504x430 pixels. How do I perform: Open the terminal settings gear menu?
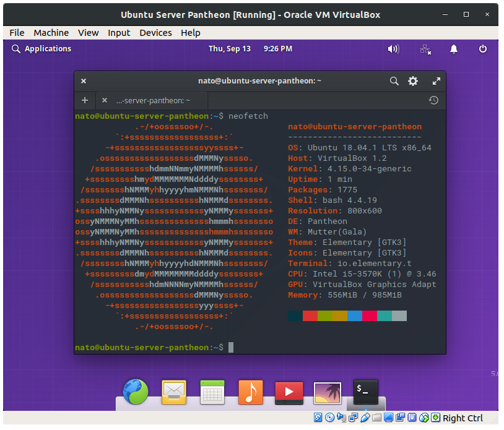coord(413,81)
